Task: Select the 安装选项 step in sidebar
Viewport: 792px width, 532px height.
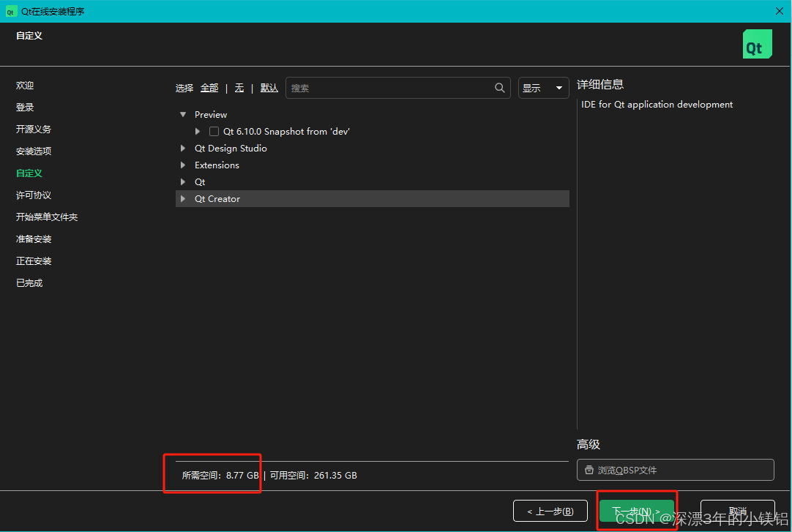Action: click(34, 151)
